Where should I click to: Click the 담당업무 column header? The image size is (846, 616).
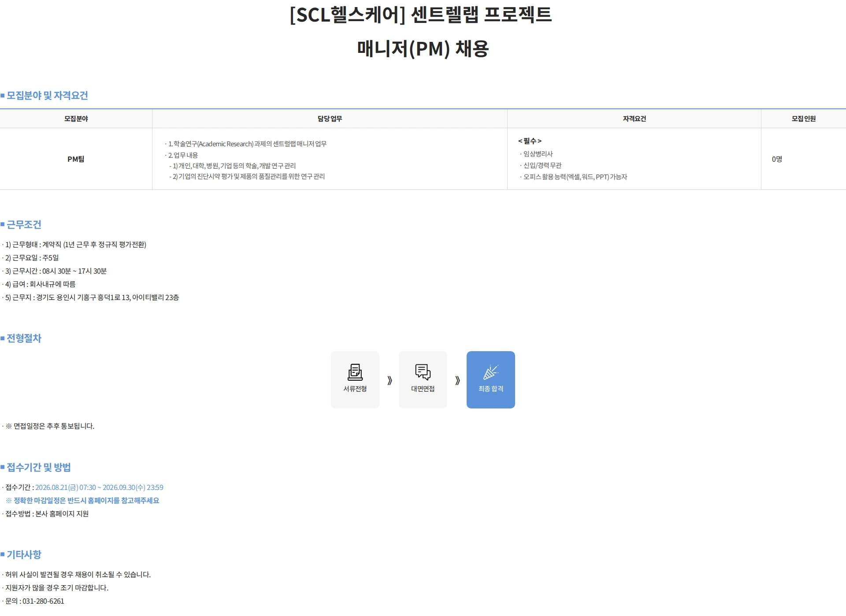coord(330,119)
